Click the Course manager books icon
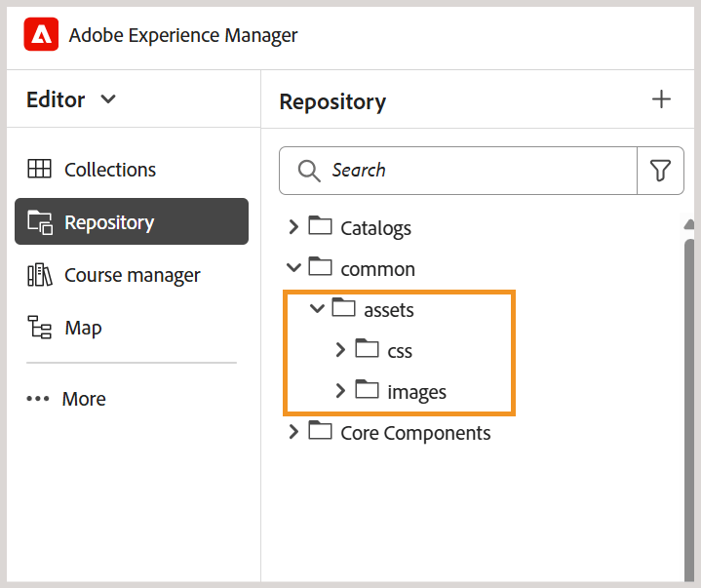This screenshot has height=588, width=701. click(x=40, y=275)
